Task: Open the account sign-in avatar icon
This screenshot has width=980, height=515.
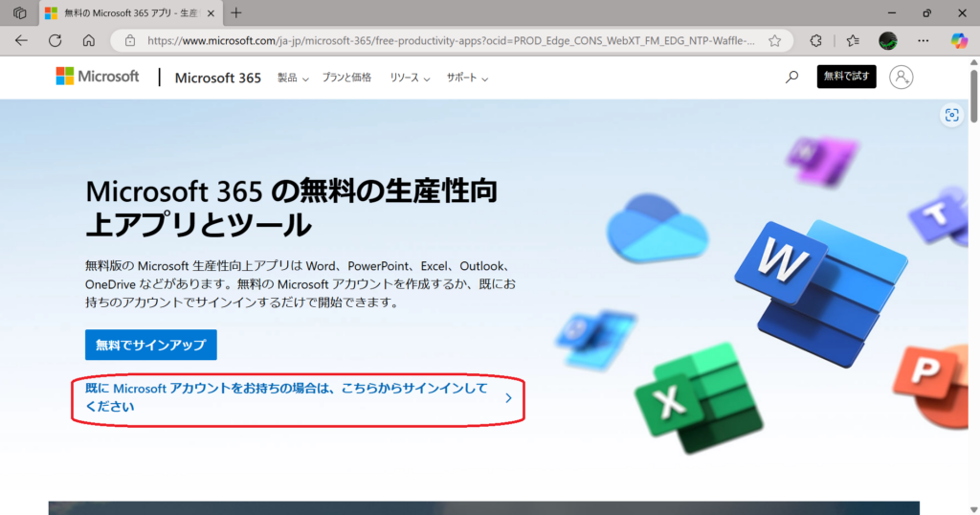Action: pyautogui.click(x=901, y=78)
